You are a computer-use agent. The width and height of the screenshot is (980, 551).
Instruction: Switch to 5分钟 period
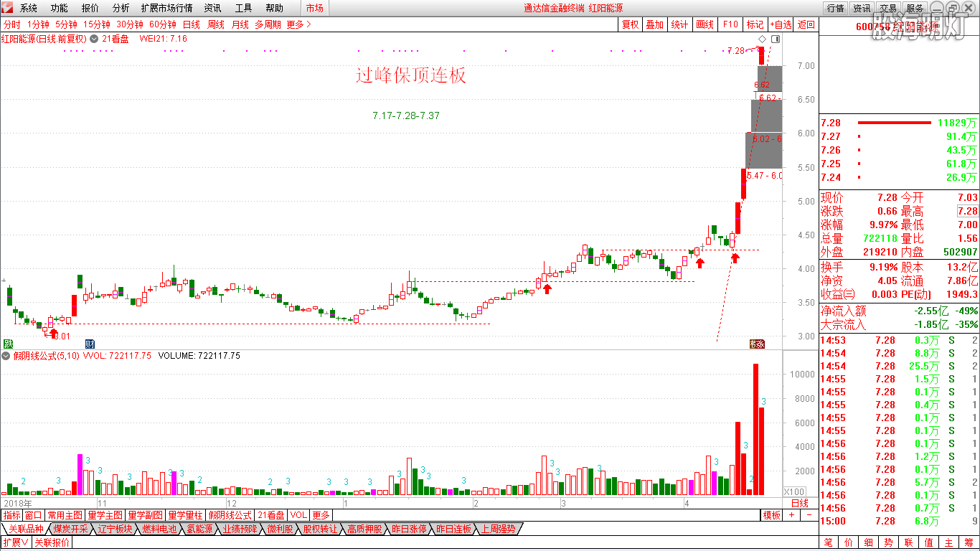coord(67,24)
